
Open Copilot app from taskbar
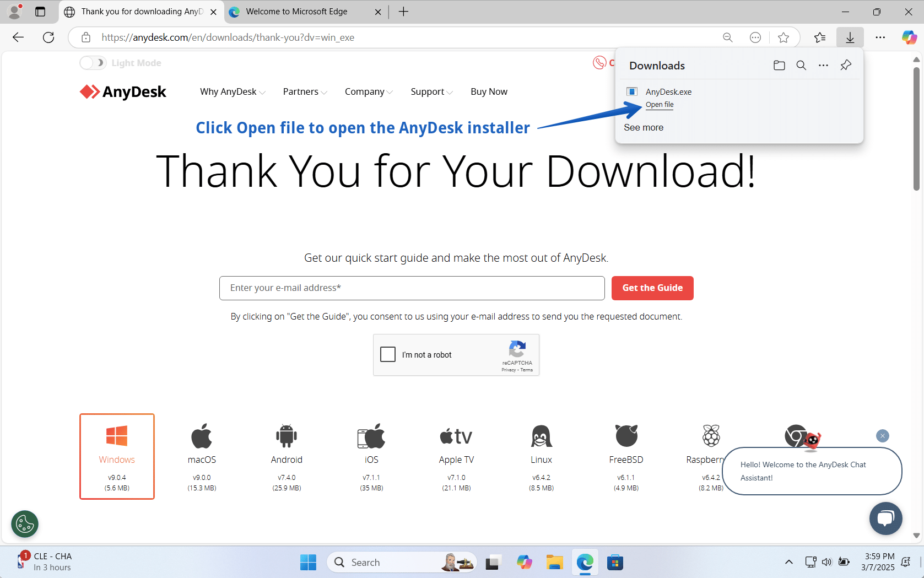524,562
